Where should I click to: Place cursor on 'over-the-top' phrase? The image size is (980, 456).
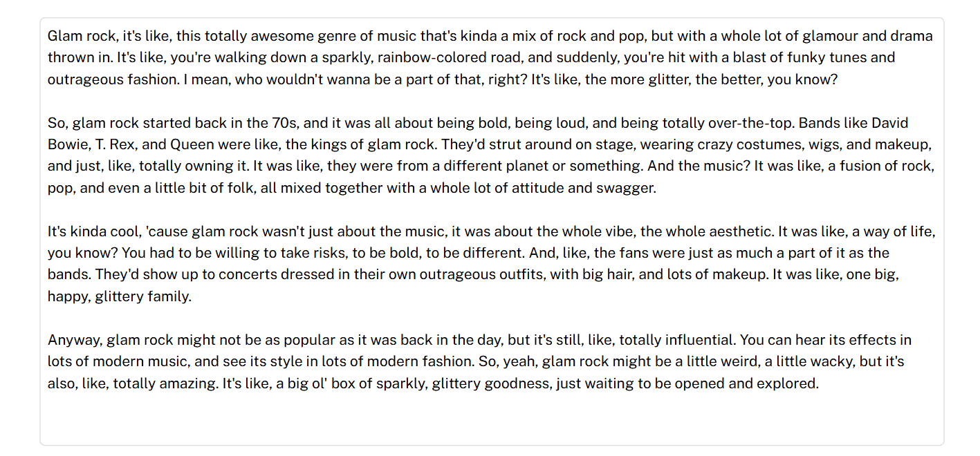[x=749, y=123]
